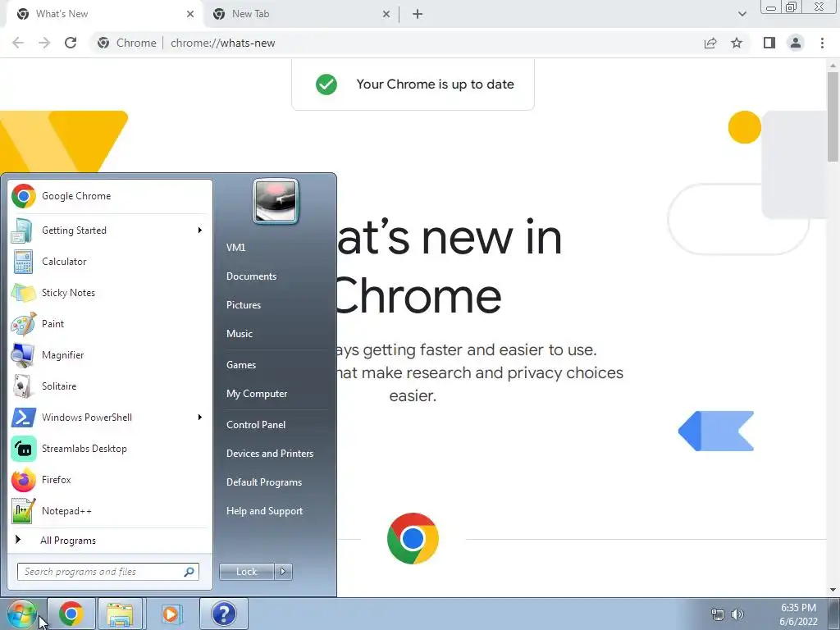Click the page vertical scrollbar thumb
The image size is (840, 630).
833,116
